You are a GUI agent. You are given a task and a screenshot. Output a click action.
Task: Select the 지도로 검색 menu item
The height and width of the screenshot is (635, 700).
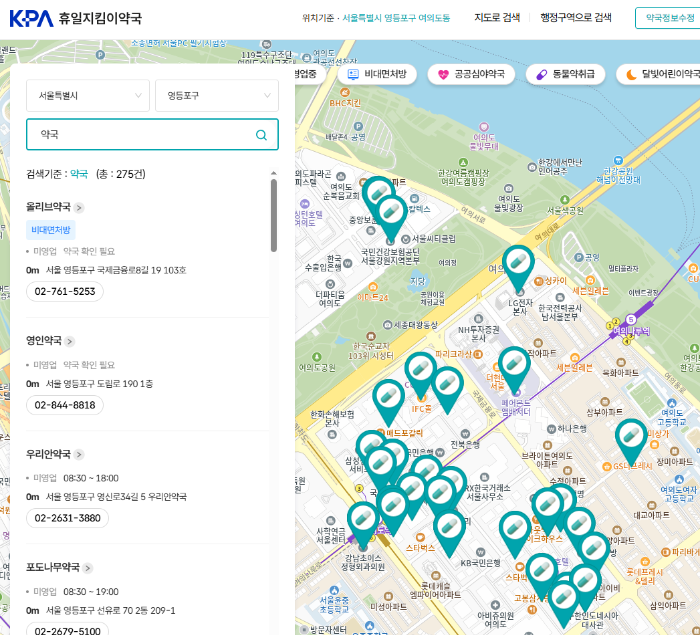[497, 18]
